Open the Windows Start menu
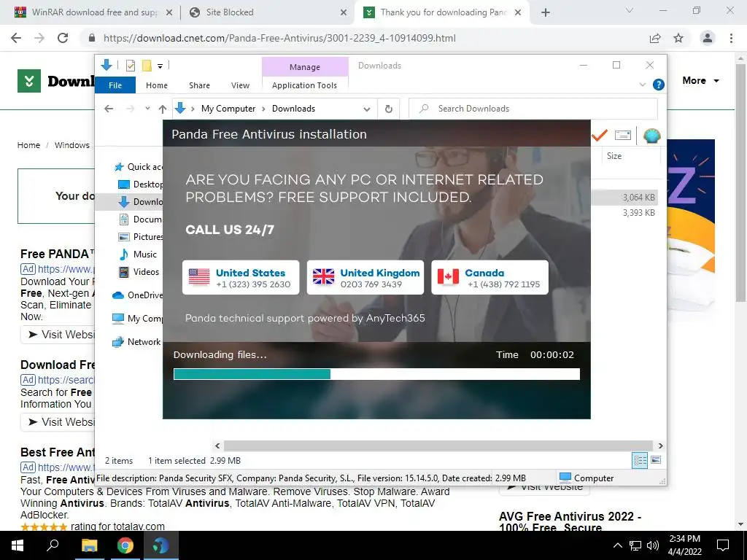 pos(18,545)
